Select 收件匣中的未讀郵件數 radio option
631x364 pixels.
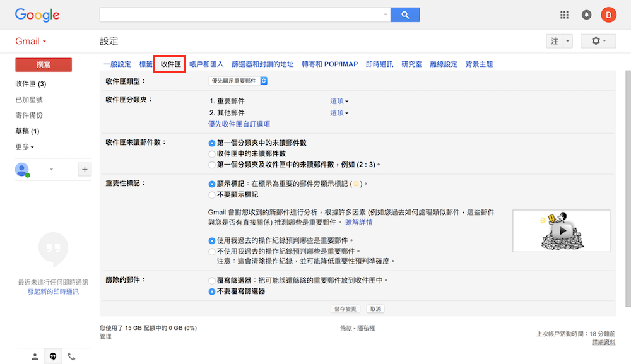click(212, 153)
